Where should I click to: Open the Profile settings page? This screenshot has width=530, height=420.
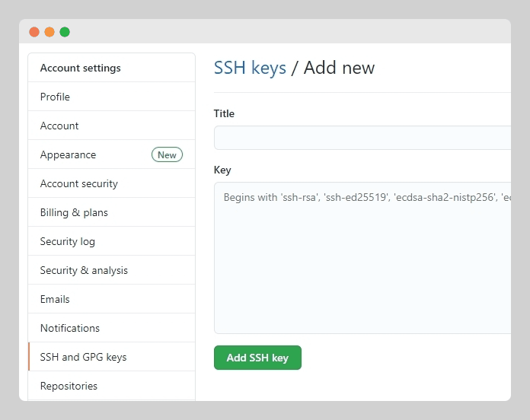click(x=55, y=97)
